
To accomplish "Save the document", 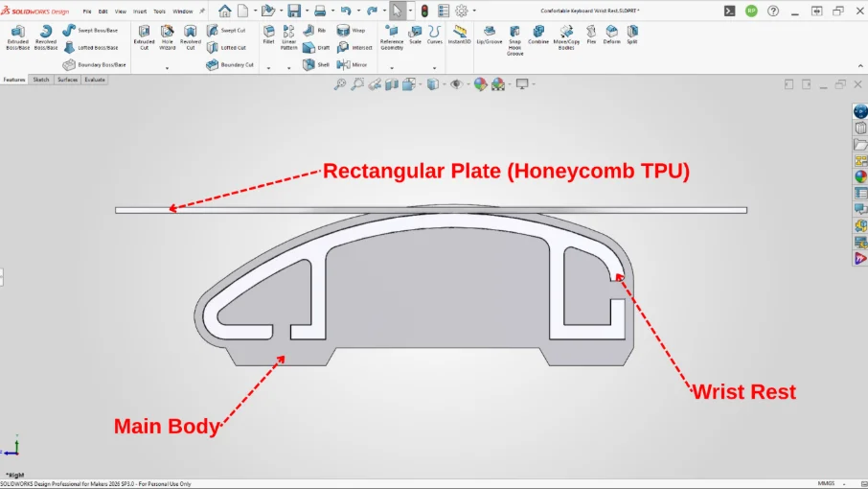I will click(x=294, y=11).
